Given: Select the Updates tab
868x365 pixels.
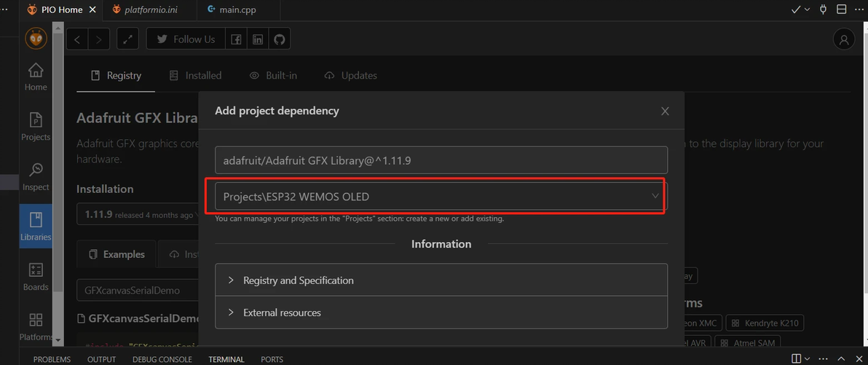Looking at the screenshot, I should pyautogui.click(x=350, y=76).
